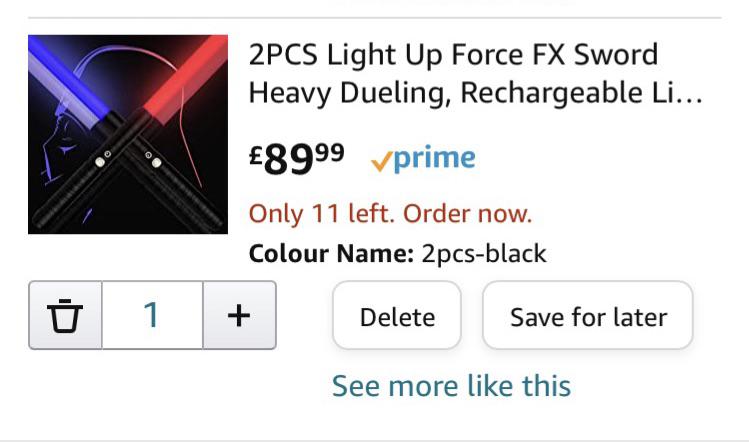Click the orange Prime checkmark
Screen dimensions: 749x442
381,161
